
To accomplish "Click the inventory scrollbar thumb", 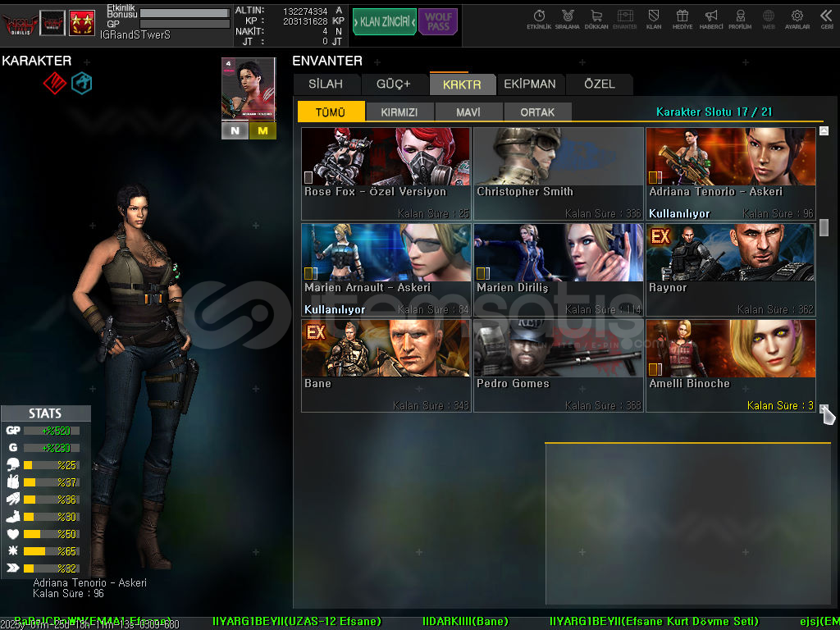I will pyautogui.click(x=824, y=228).
